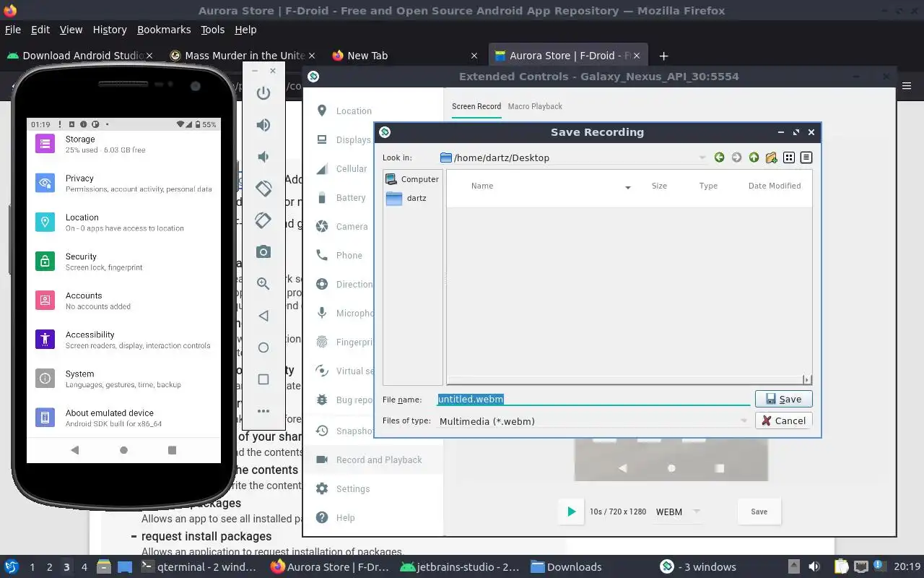The height and width of the screenshot is (578, 924).
Task: Click Size column header
Action: tap(659, 186)
